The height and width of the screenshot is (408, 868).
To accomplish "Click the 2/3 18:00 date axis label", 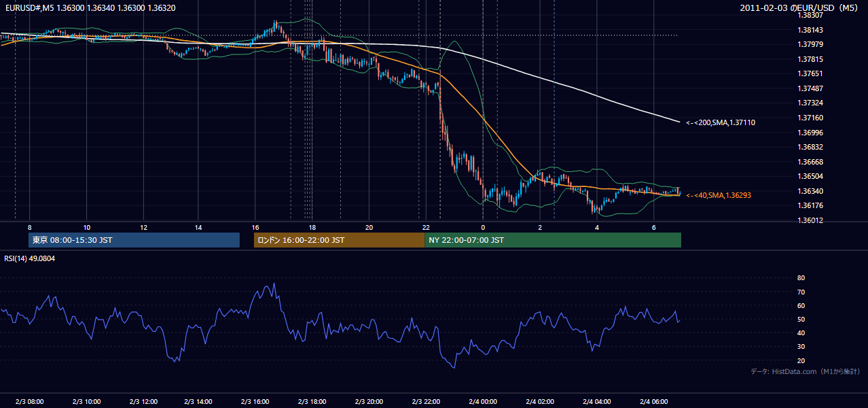I will point(313,402).
